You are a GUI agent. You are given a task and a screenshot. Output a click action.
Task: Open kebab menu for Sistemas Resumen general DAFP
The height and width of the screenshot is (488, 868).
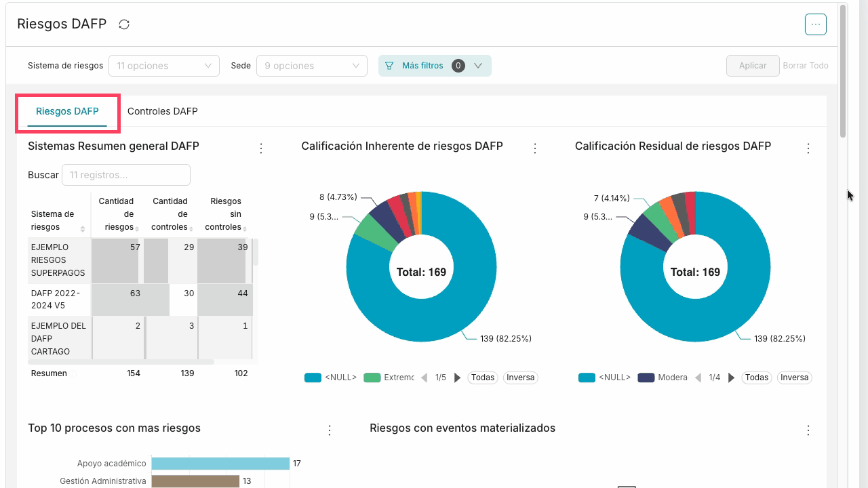pos(261,148)
